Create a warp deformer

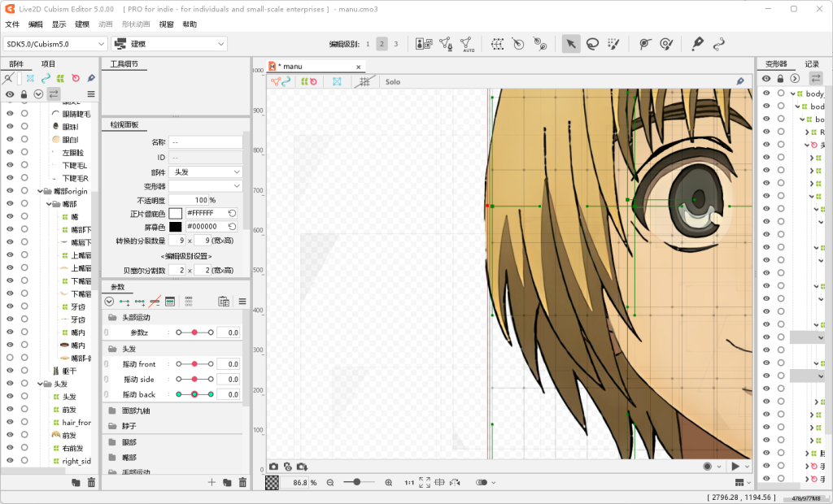(497, 44)
